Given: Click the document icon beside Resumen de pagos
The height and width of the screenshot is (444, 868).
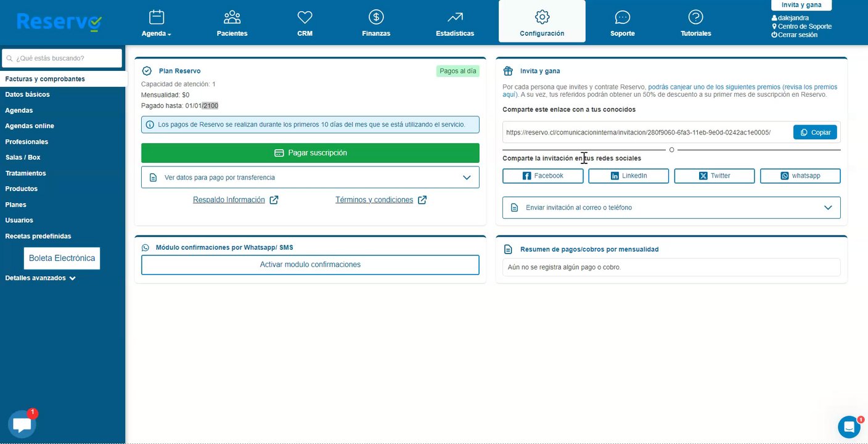Looking at the screenshot, I should pyautogui.click(x=508, y=249).
